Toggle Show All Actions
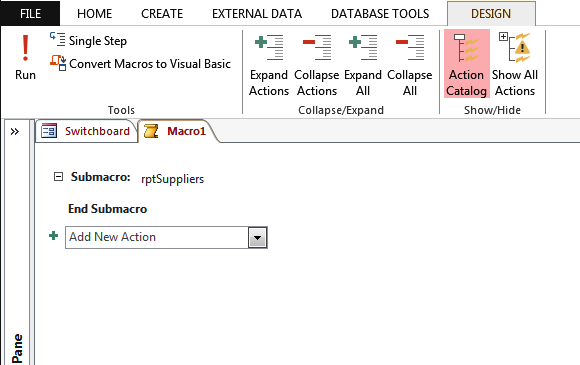Image resolution: width=580 pixels, height=365 pixels. (515, 64)
